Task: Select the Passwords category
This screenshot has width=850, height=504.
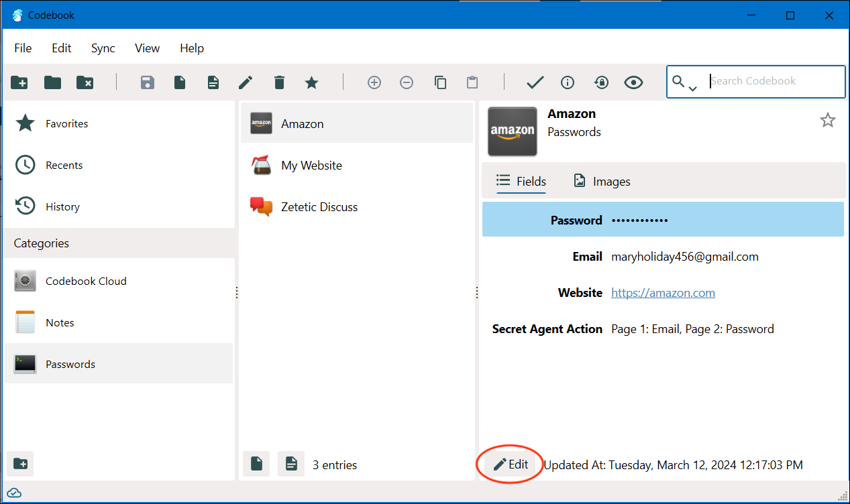Action: [119, 364]
